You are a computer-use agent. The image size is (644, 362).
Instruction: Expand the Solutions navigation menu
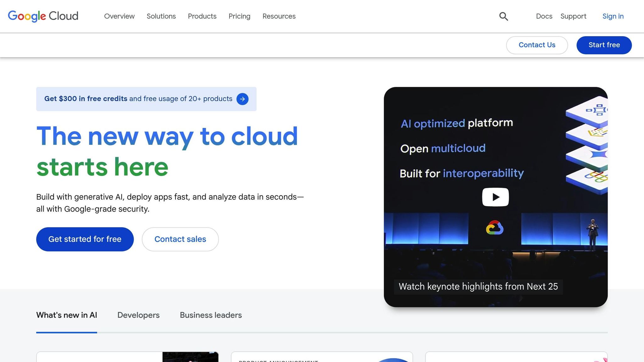(x=161, y=16)
